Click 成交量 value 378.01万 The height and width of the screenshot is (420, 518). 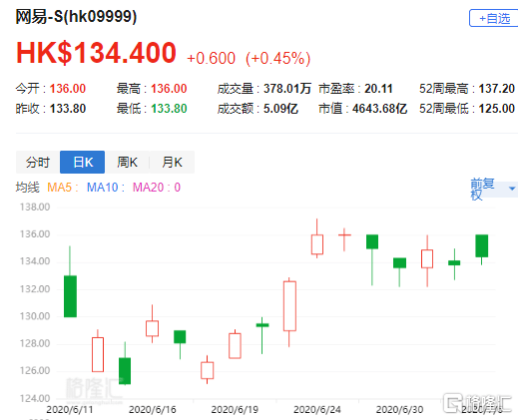[287, 89]
